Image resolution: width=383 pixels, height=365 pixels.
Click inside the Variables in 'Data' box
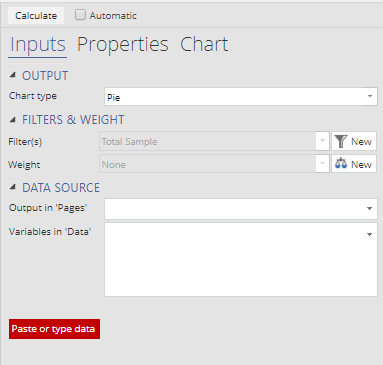tap(241, 260)
